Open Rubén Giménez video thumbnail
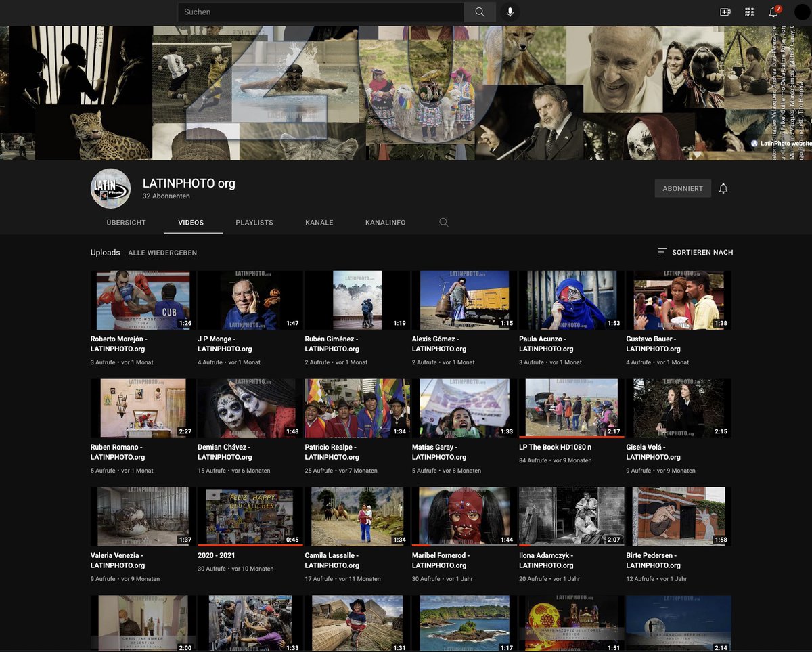812x652 pixels. (x=357, y=300)
